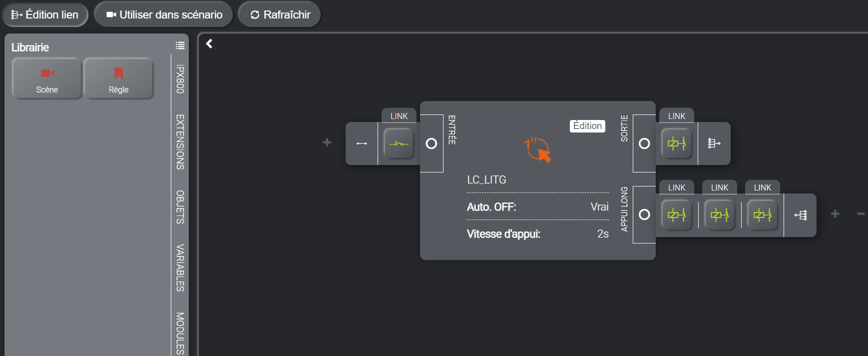Image resolution: width=868 pixels, height=356 pixels.
Task: Click the Règle library block
Action: (x=118, y=78)
